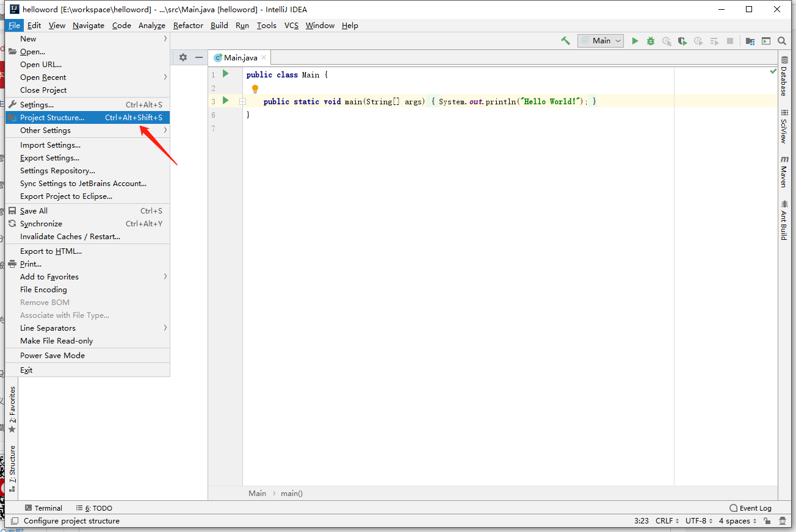Click the run gutter arrow on line 1
The height and width of the screenshot is (532, 796).
(225, 74)
